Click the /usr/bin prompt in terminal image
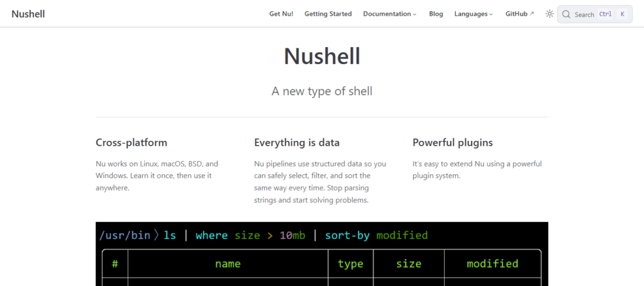The width and height of the screenshot is (644, 286). coord(125,236)
